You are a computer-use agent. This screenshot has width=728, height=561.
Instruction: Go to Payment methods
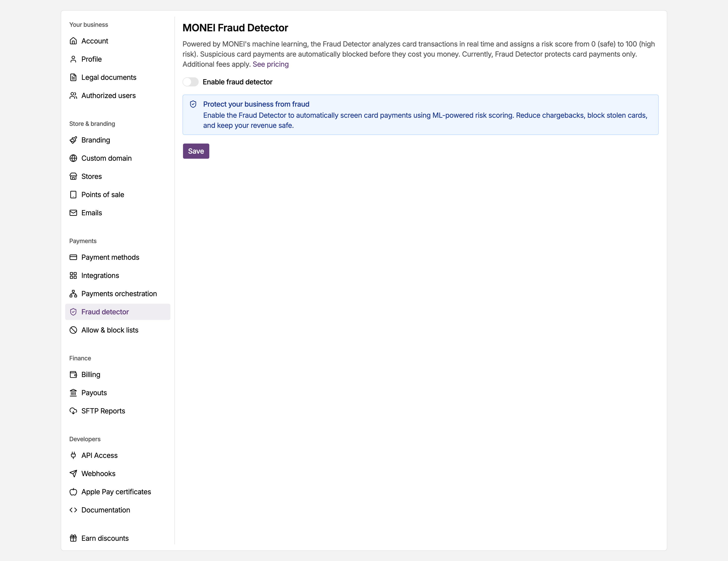coord(118,257)
